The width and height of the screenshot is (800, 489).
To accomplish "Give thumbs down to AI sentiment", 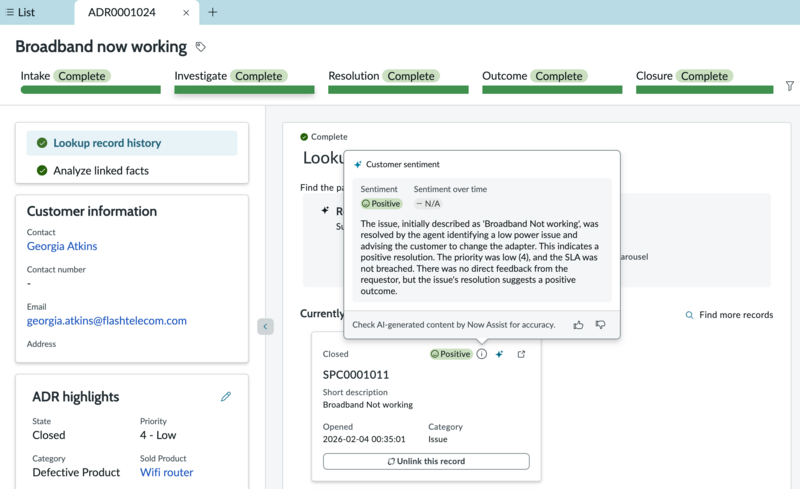I will (x=601, y=325).
